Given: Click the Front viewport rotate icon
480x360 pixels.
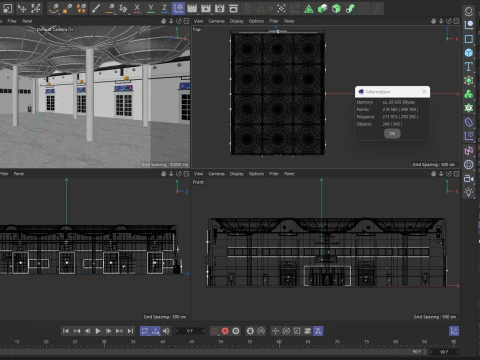Looking at the screenshot, I should (x=449, y=174).
